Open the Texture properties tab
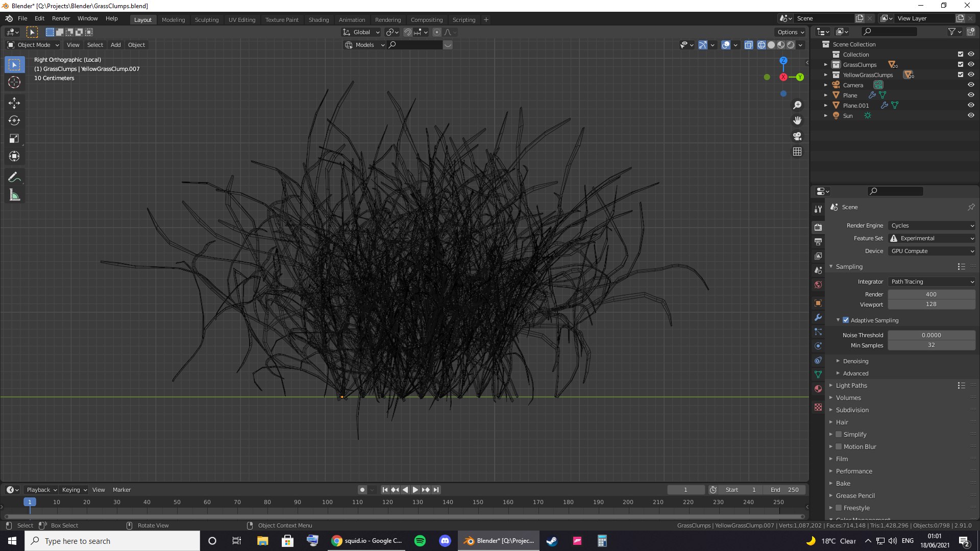Screen dimensions: 980x551 (x=818, y=407)
